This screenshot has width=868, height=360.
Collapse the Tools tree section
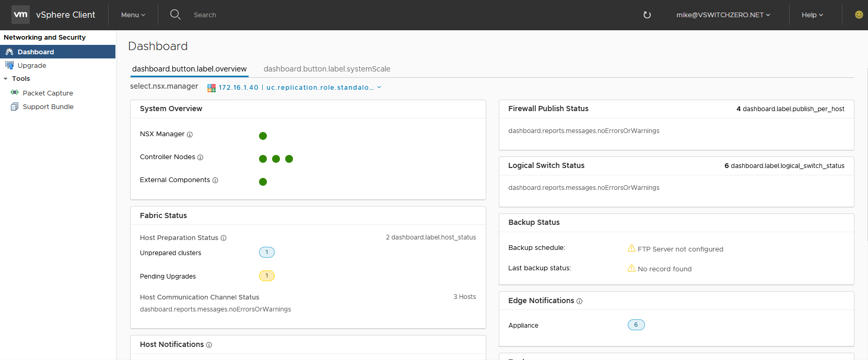pos(6,79)
